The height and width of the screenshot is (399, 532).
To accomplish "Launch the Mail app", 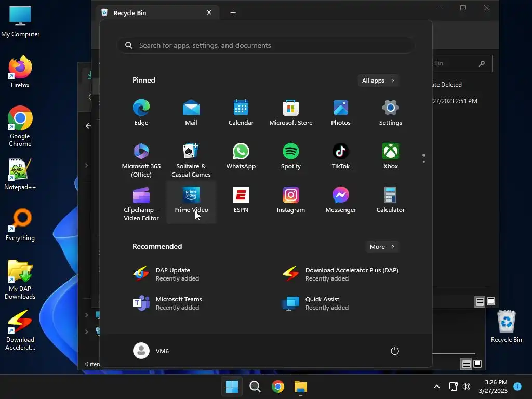I will coord(191,113).
